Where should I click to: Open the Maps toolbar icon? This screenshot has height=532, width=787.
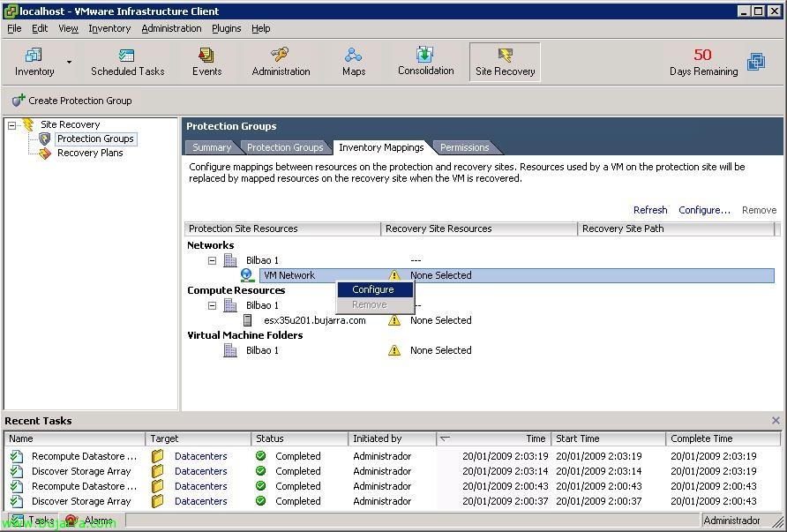354,63
